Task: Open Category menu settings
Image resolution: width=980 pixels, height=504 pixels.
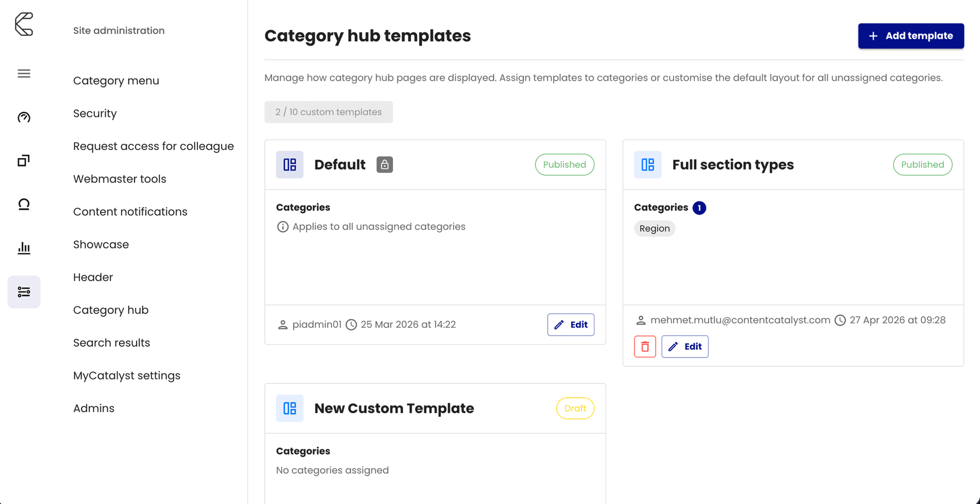Action: pos(116,81)
